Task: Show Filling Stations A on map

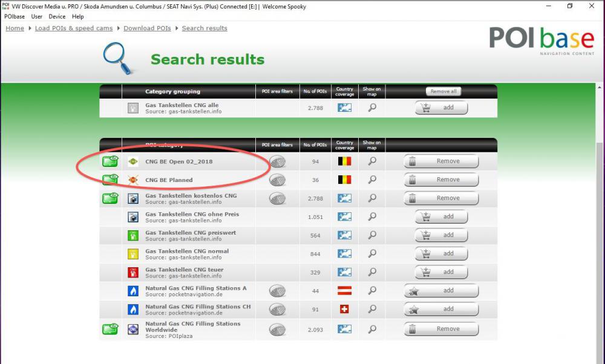Action: [372, 291]
